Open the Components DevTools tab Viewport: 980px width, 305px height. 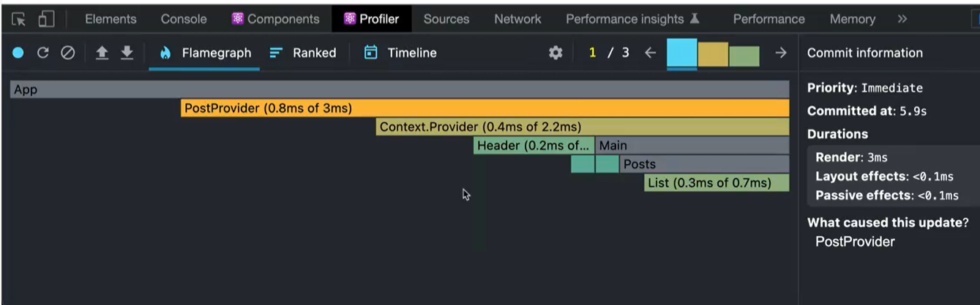click(x=275, y=19)
